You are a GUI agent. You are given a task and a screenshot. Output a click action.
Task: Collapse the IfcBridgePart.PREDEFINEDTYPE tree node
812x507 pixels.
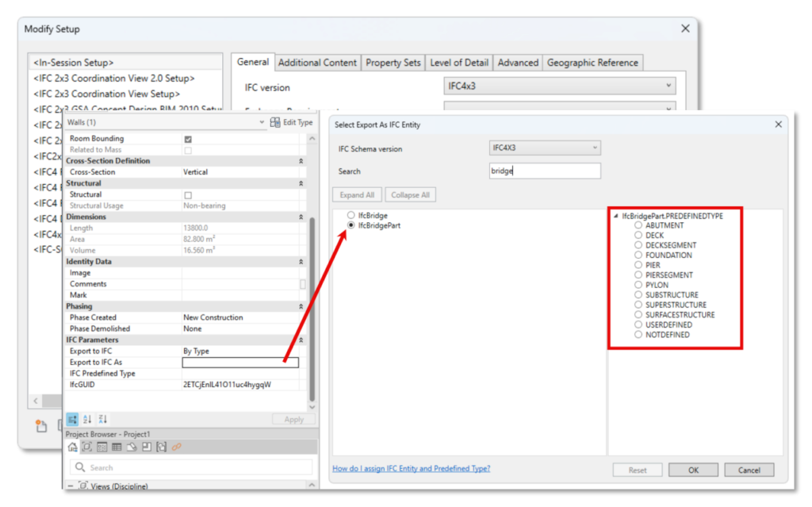(616, 216)
